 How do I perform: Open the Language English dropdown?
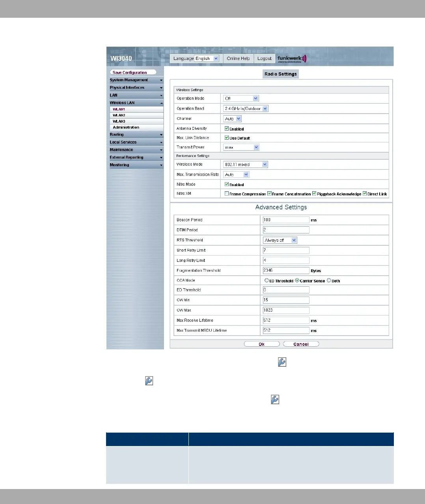click(x=207, y=58)
